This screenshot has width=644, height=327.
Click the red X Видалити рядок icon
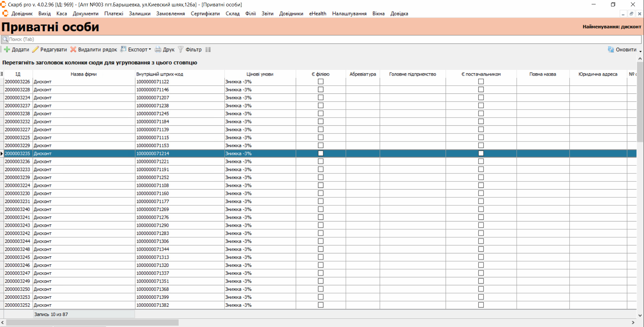tap(73, 50)
